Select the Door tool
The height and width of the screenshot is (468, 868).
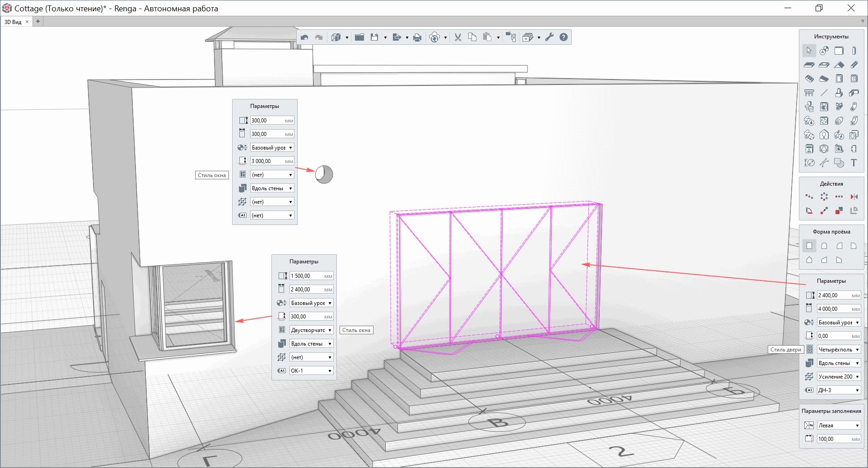point(839,79)
